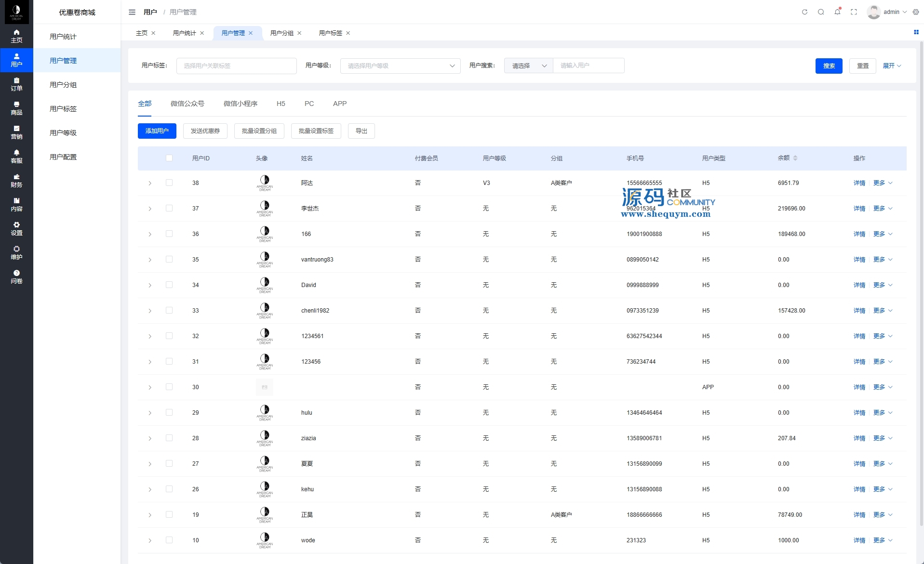Click the 用户标签 filter input field
This screenshot has width=924, height=564.
point(236,66)
